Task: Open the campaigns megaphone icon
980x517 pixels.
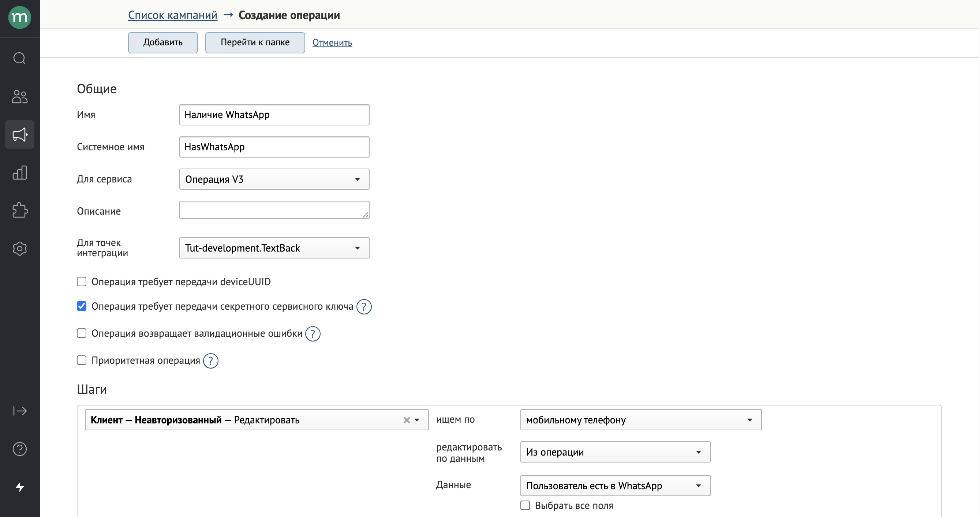Action: [x=20, y=135]
